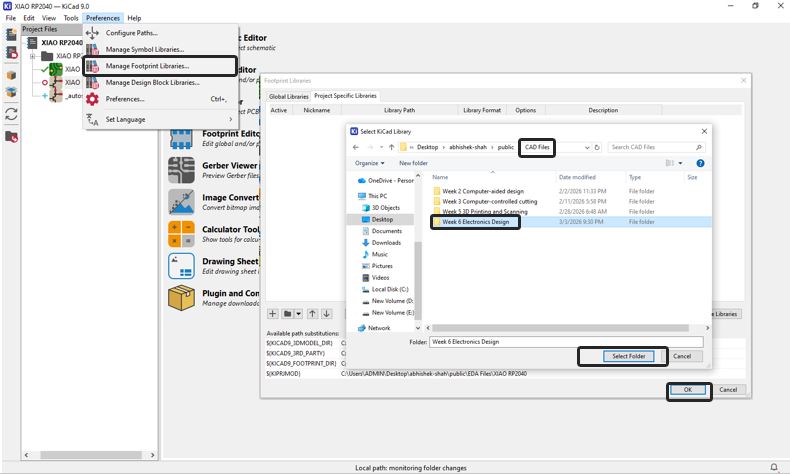790x474 pixels.
Task: Click the Open project directory icon
Action: [11, 137]
